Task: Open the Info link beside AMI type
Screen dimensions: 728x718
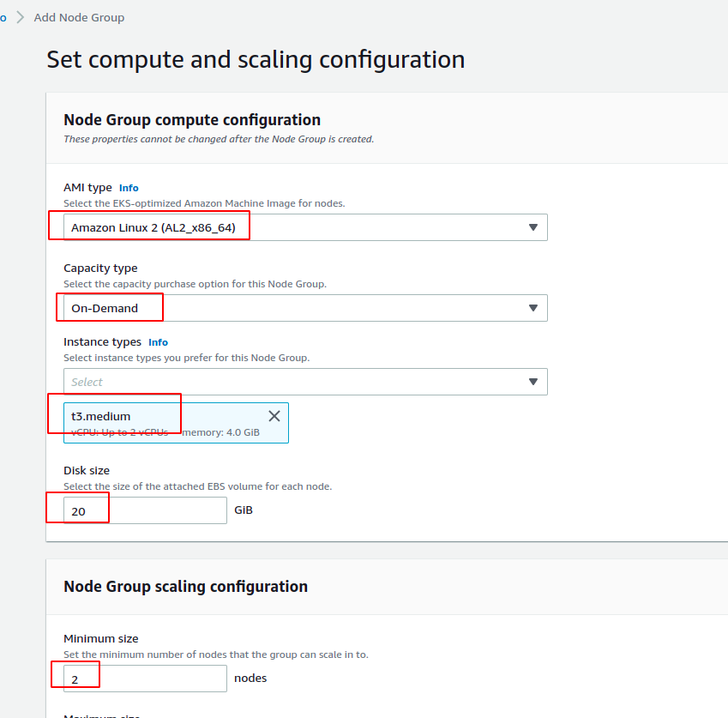Action: [128, 188]
